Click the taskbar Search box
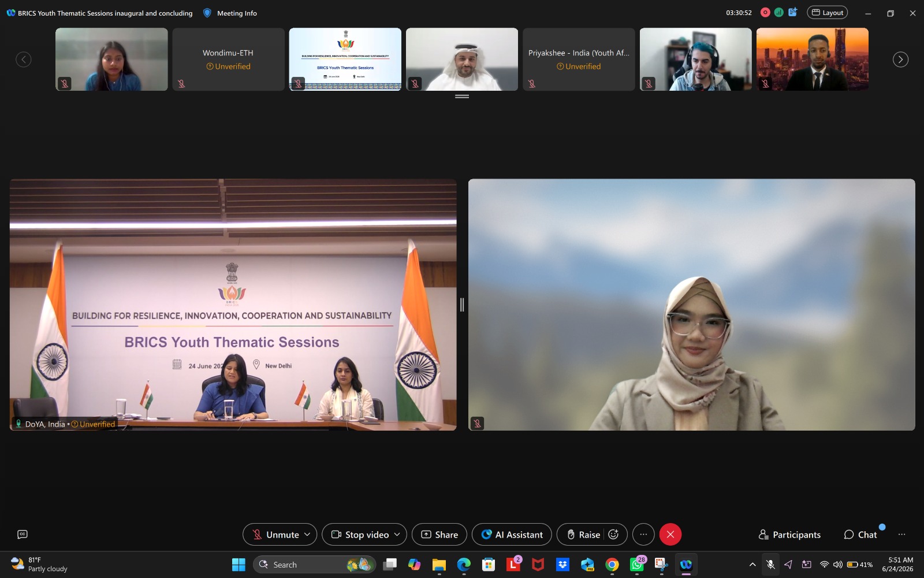The width and height of the screenshot is (924, 578). coord(314,565)
